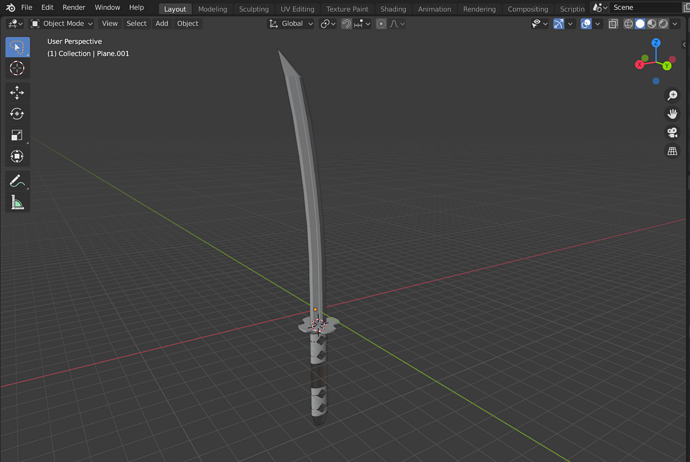Image resolution: width=690 pixels, height=462 pixels.
Task: Switch to the Layout workspace tab
Action: pos(175,9)
